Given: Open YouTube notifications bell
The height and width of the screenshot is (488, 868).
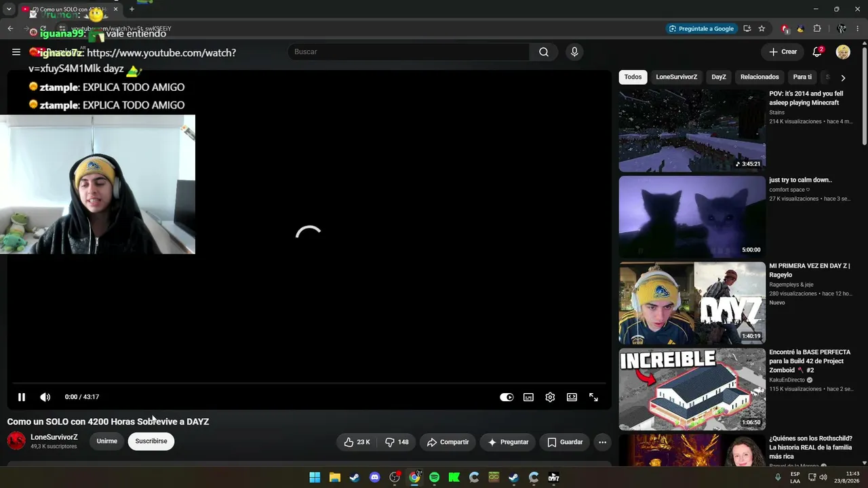Looking at the screenshot, I should (818, 52).
